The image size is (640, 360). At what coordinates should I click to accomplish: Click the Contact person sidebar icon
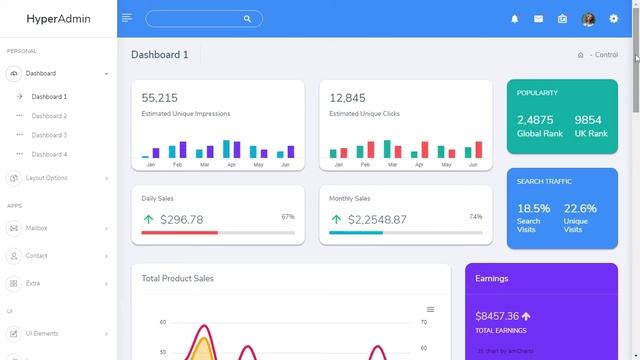point(13,256)
